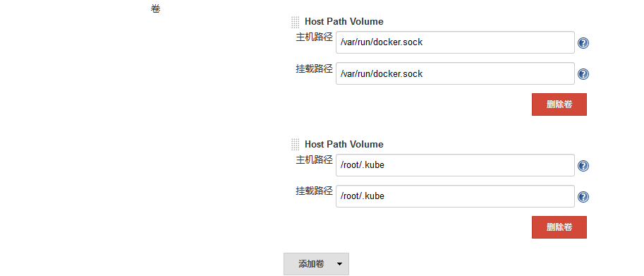Show help icon beside /root/.kube 挂载路径
This screenshot has width=644, height=276.
click(x=583, y=197)
